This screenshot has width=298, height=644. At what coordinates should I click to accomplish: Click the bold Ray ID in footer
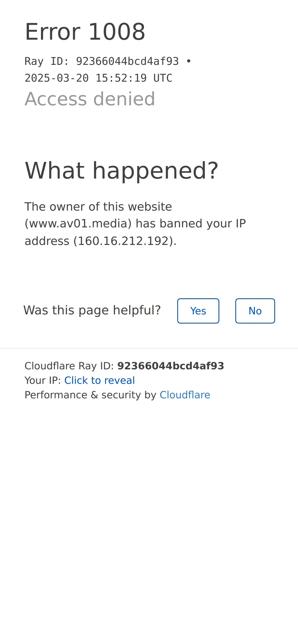[x=171, y=366]
